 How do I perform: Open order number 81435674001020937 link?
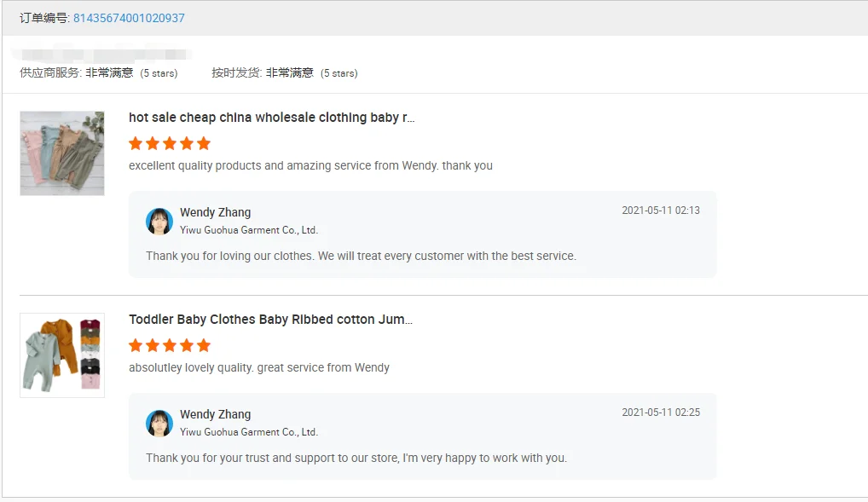129,18
